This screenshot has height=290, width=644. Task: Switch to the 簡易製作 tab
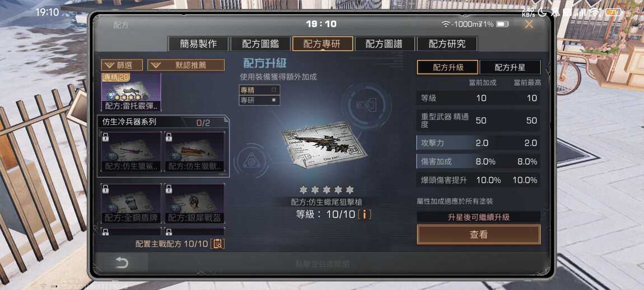pyautogui.click(x=198, y=44)
